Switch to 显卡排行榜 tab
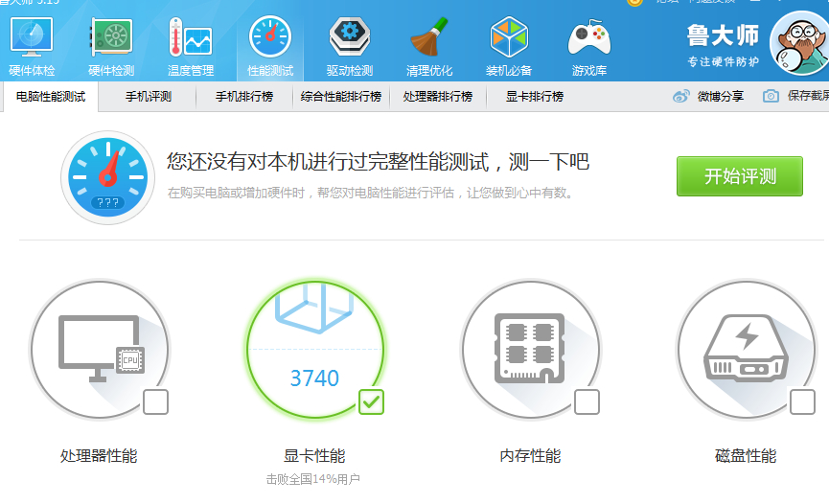This screenshot has height=504, width=829. tap(534, 96)
